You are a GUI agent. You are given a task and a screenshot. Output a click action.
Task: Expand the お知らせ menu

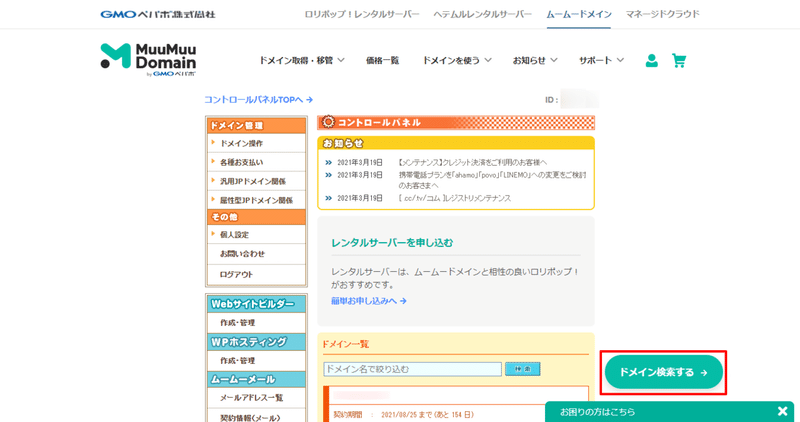tap(535, 60)
